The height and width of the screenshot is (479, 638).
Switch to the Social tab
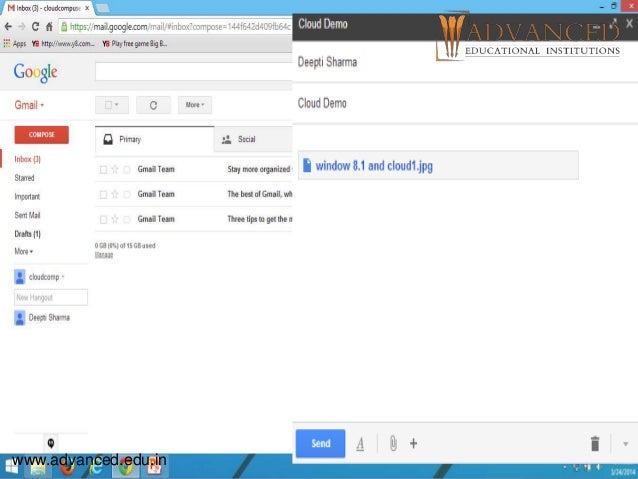click(x=253, y=139)
